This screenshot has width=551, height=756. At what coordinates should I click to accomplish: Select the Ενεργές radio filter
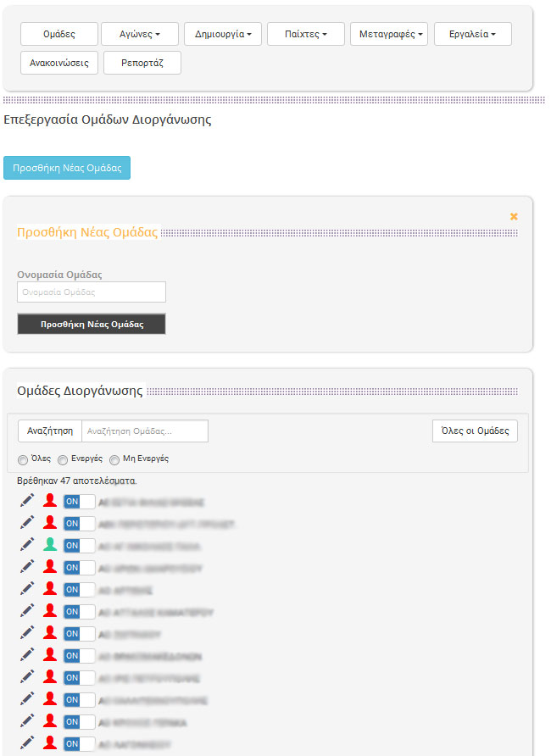pos(63,459)
